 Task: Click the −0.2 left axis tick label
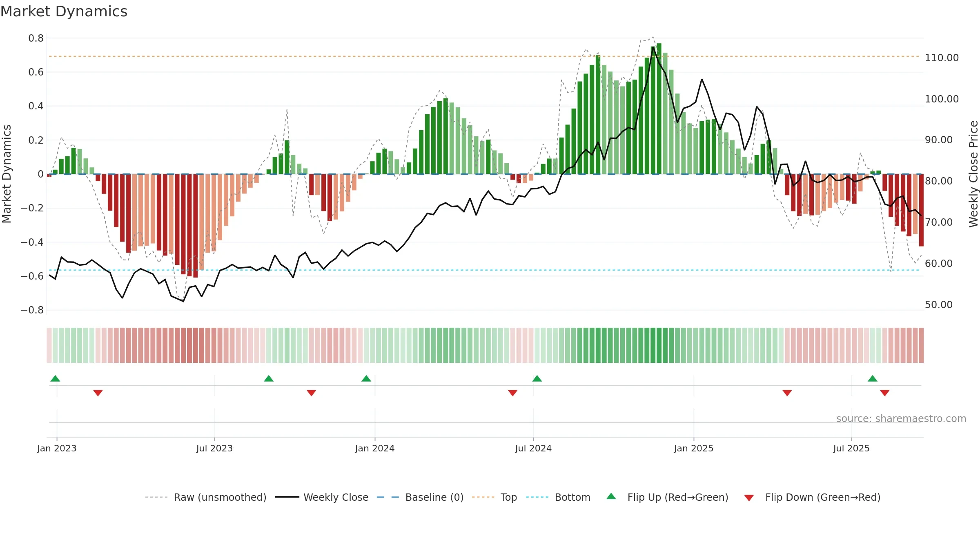[32, 208]
